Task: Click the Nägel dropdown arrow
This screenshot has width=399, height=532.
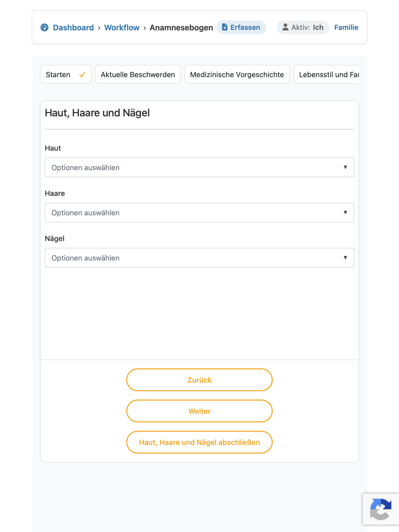Action: point(345,258)
